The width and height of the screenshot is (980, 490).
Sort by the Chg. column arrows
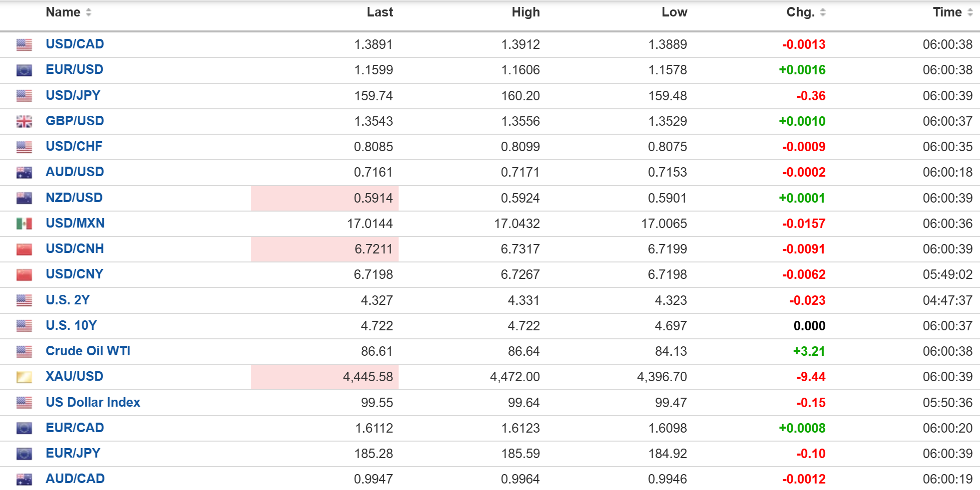coord(823,12)
